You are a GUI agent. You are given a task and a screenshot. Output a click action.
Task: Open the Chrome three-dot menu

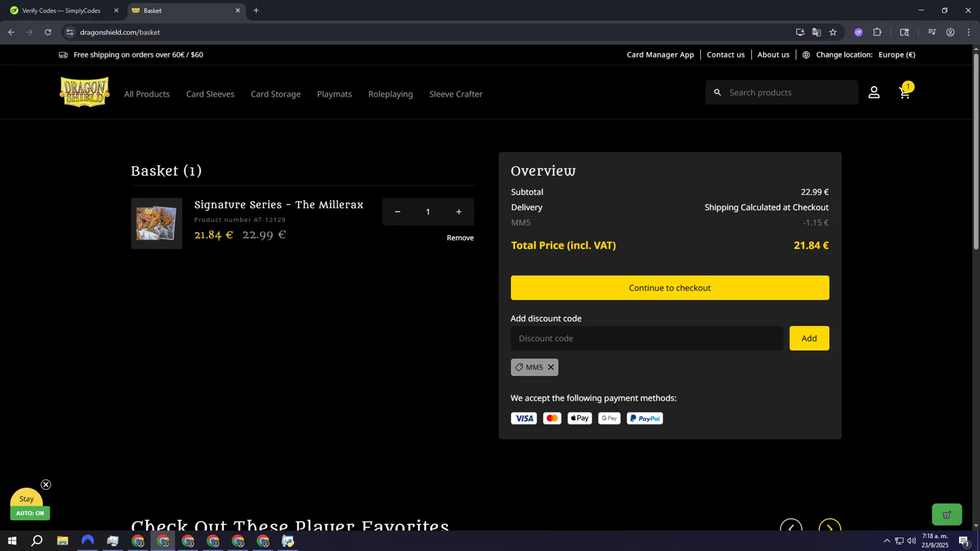tap(969, 32)
